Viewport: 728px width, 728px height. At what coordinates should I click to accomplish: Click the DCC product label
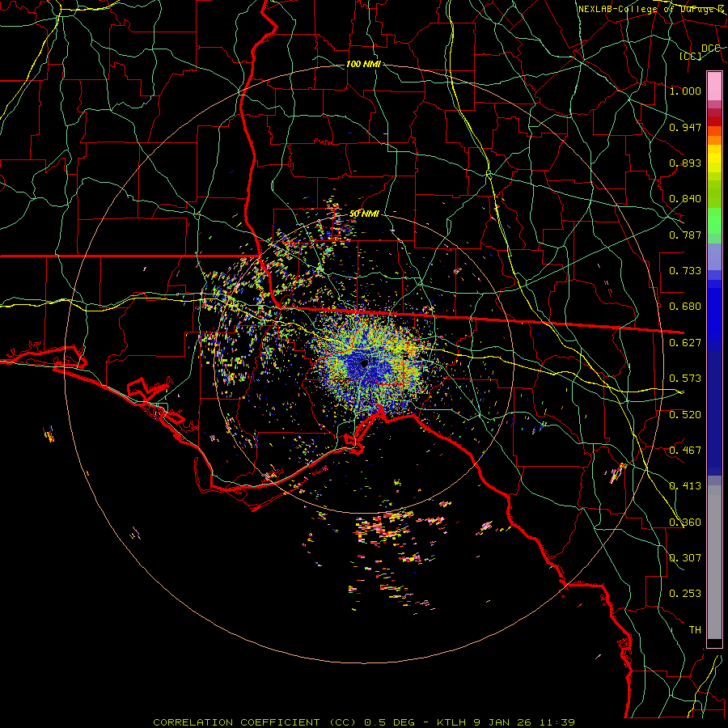pyautogui.click(x=710, y=49)
